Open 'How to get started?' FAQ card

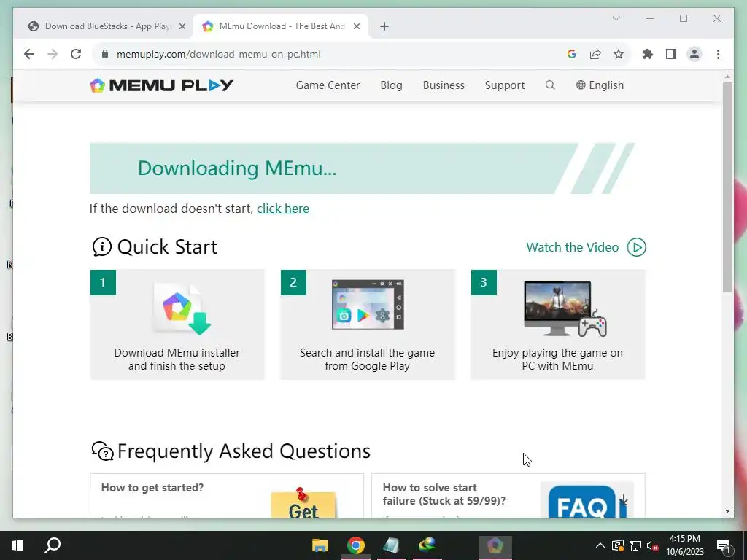click(227, 495)
